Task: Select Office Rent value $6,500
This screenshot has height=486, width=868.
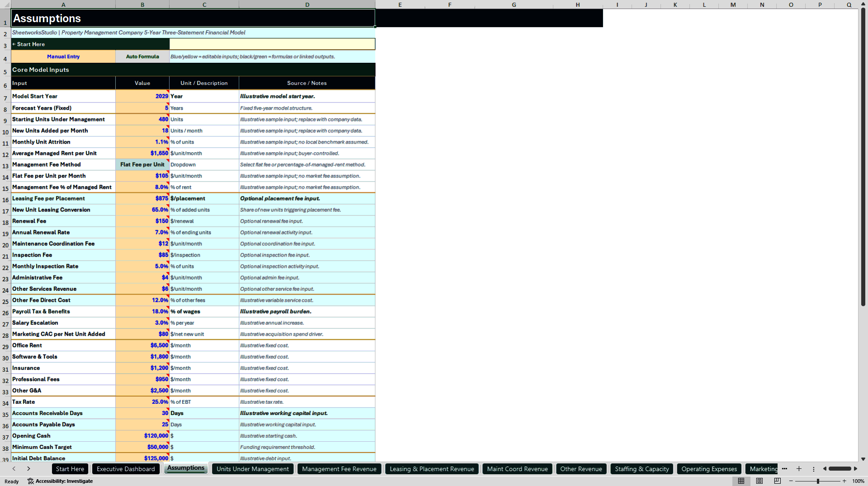Action: point(142,345)
